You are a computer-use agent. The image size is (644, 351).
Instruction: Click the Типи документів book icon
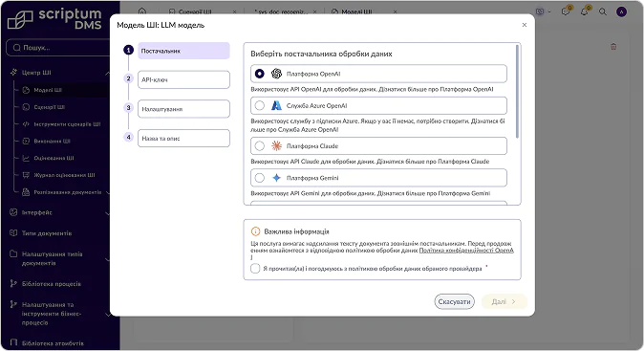pyautogui.click(x=13, y=233)
